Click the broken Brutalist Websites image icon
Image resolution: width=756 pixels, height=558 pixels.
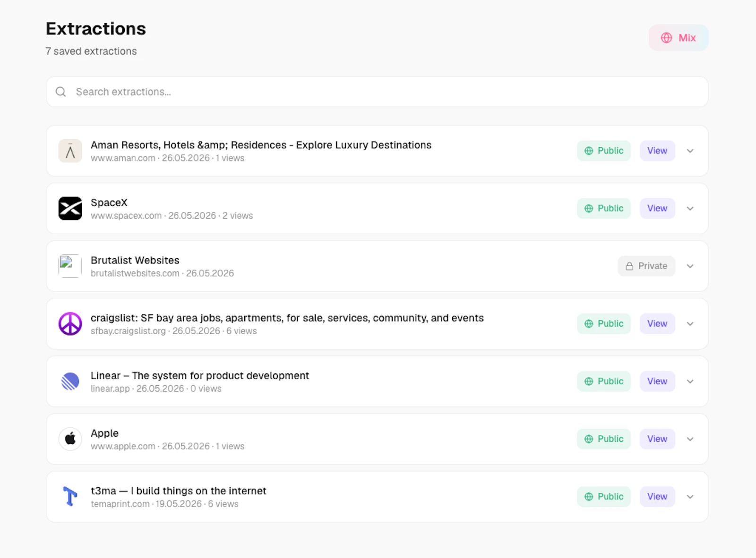[70, 266]
